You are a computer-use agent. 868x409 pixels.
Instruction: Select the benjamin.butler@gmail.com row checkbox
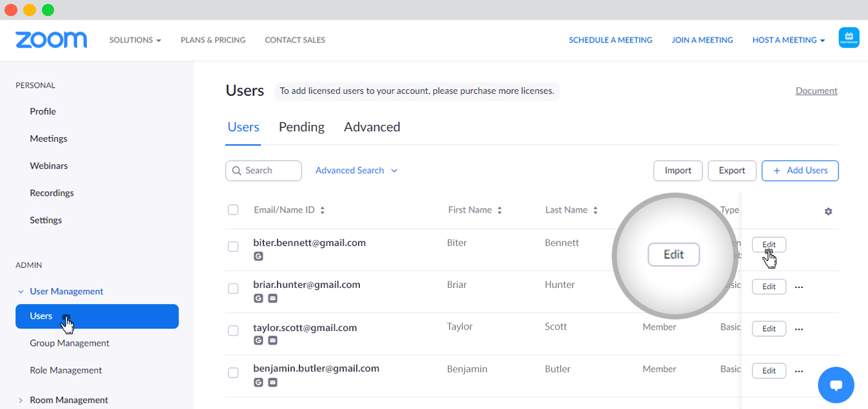point(233,373)
